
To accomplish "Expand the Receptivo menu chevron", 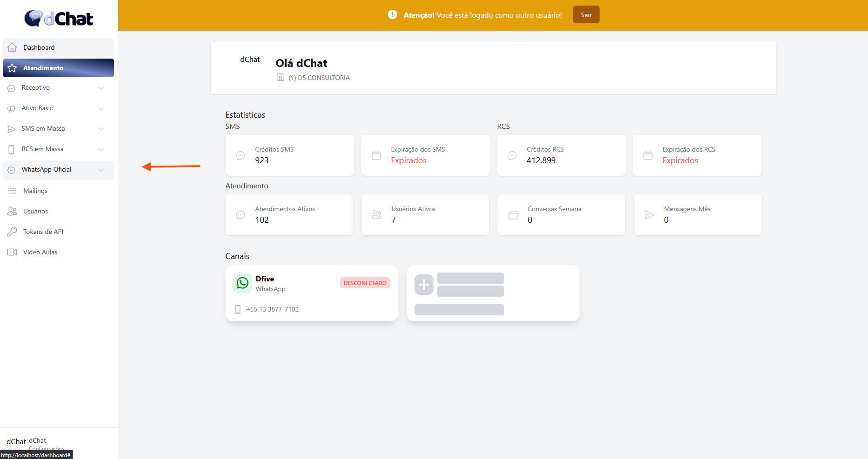I will tap(101, 88).
